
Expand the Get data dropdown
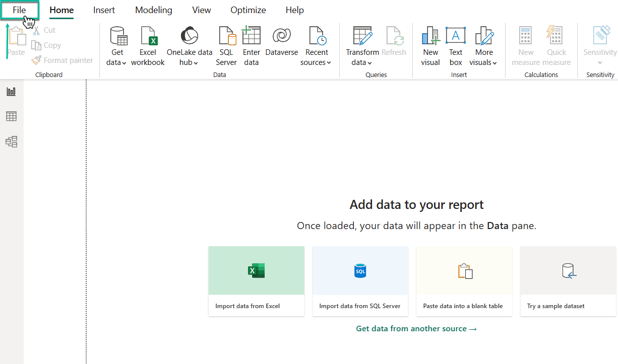click(x=117, y=57)
